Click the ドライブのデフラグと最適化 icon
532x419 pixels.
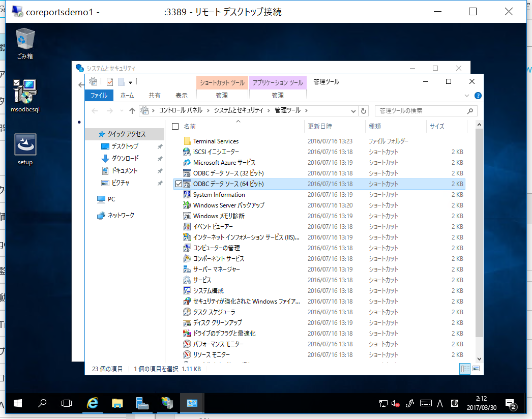[187, 333]
